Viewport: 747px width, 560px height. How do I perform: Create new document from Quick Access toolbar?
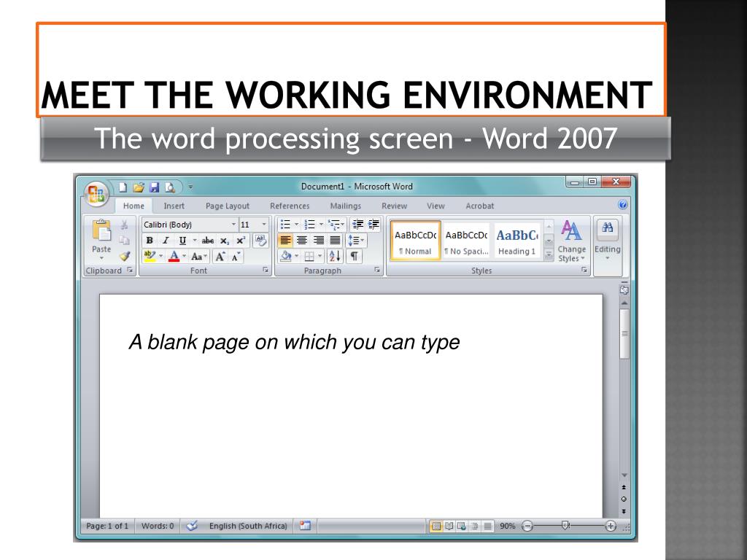pos(123,187)
